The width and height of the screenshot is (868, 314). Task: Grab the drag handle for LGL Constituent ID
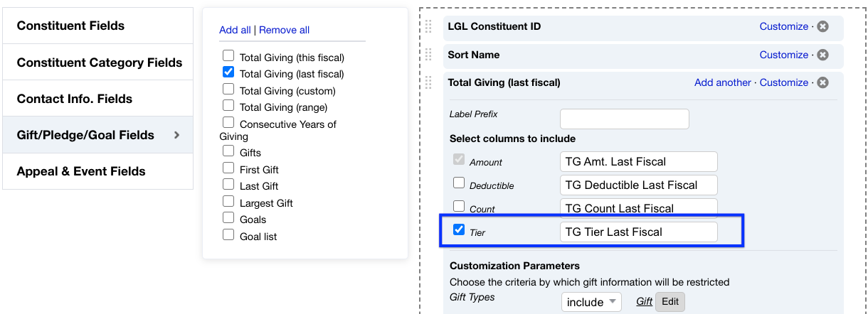click(428, 27)
